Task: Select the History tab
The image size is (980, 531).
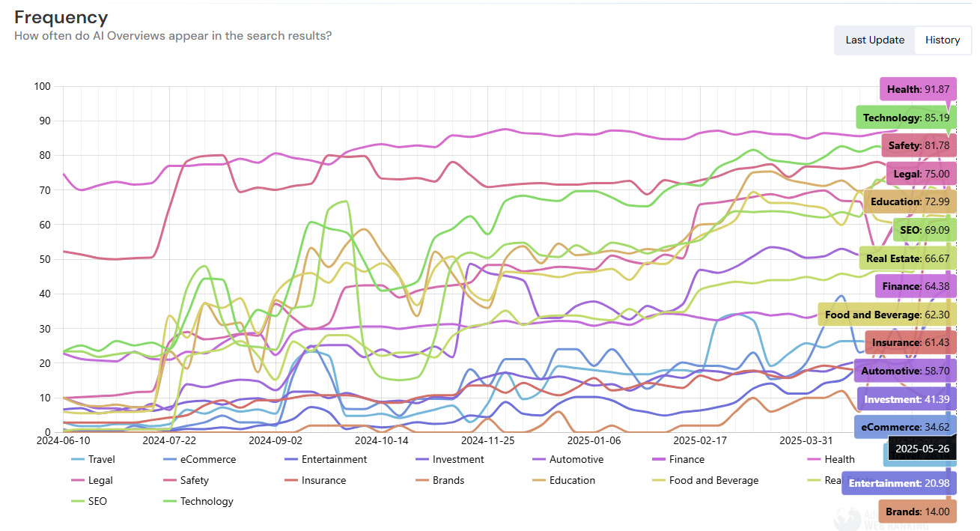Action: (x=943, y=40)
